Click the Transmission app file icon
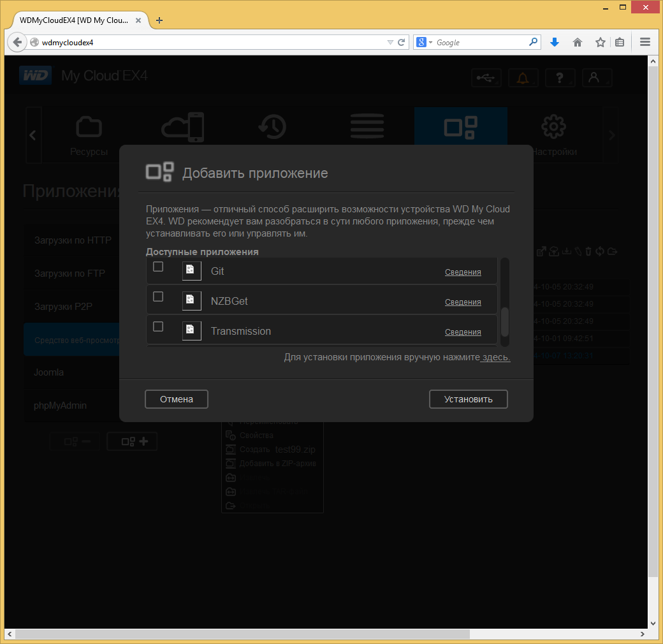 click(191, 331)
